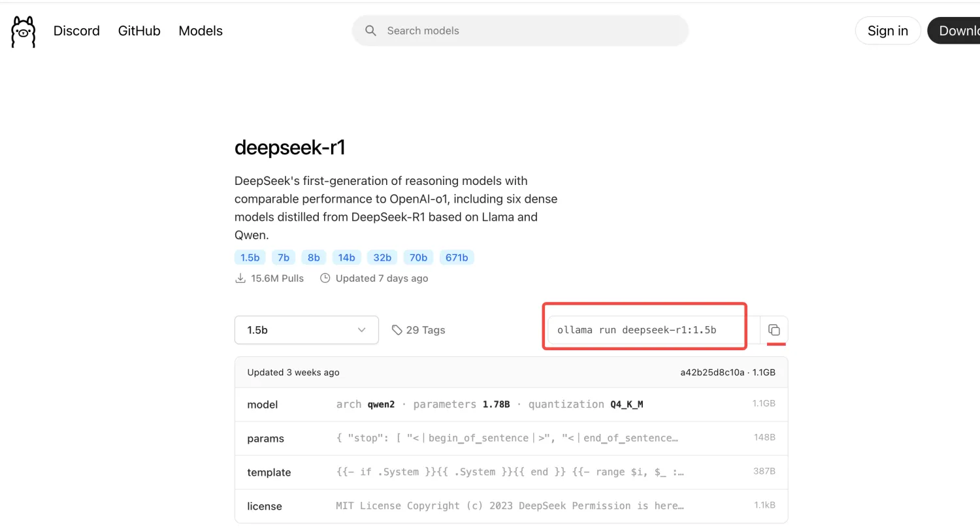Click the Download button
Image resolution: width=980 pixels, height=528 pixels.
(954, 31)
